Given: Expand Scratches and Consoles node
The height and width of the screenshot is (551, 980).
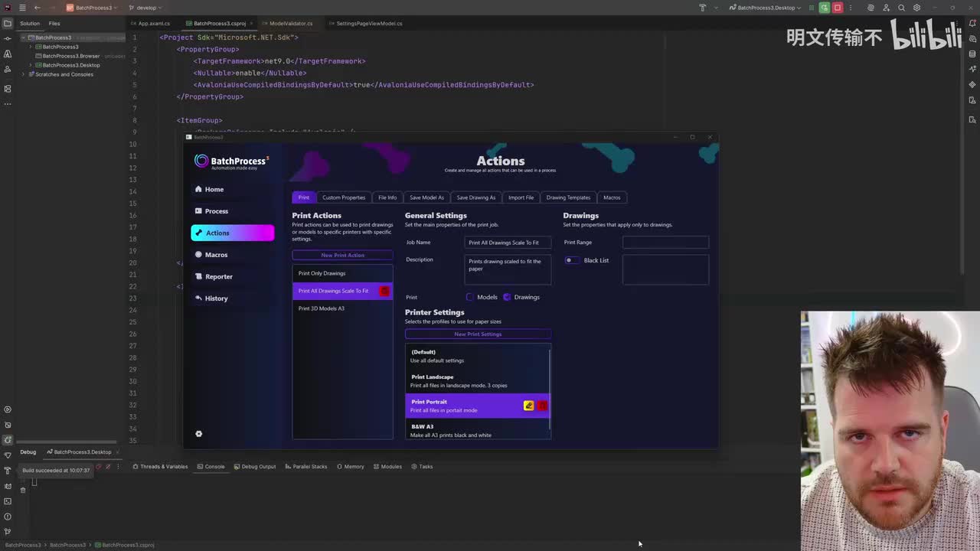Looking at the screenshot, I should point(24,74).
